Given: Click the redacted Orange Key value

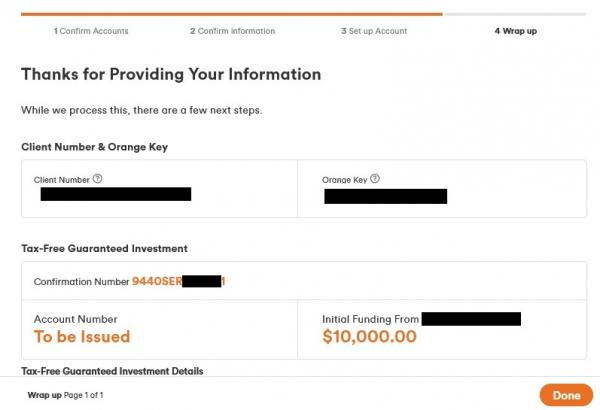Looking at the screenshot, I should tap(385, 195).
